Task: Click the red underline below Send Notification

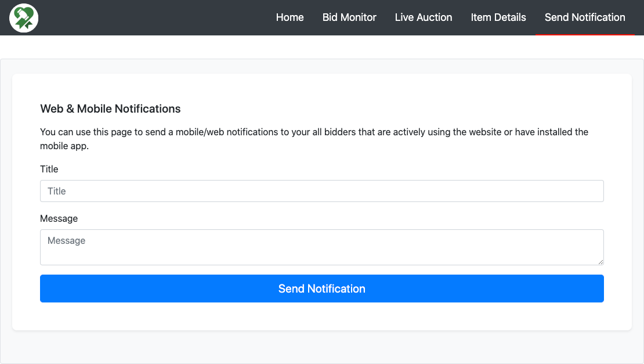Action: tap(584, 34)
